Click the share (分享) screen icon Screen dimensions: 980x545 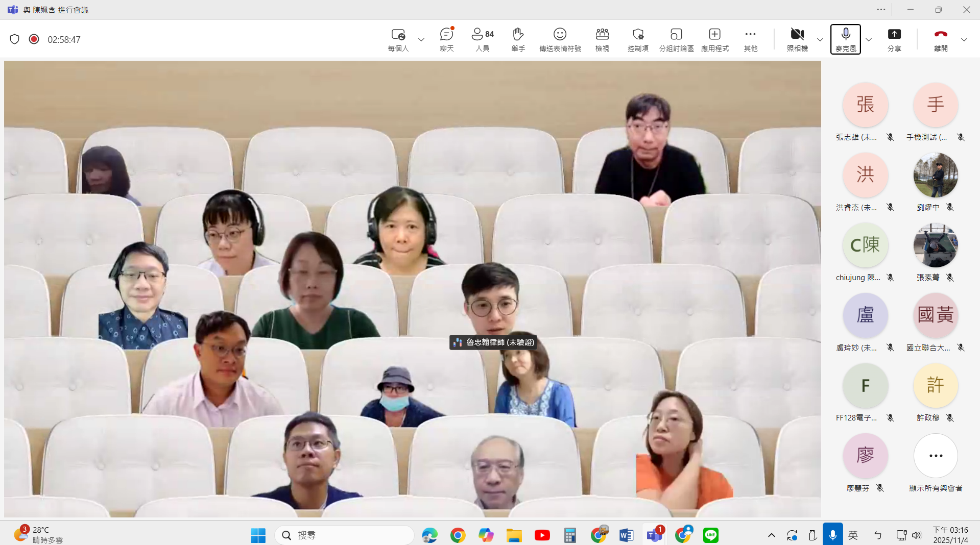894,39
